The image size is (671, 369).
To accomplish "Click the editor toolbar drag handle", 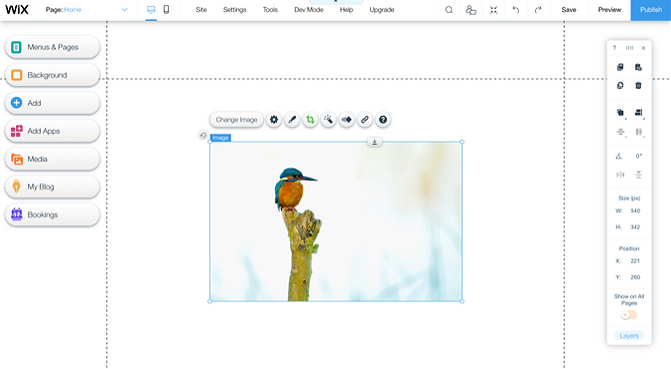I will tap(629, 48).
